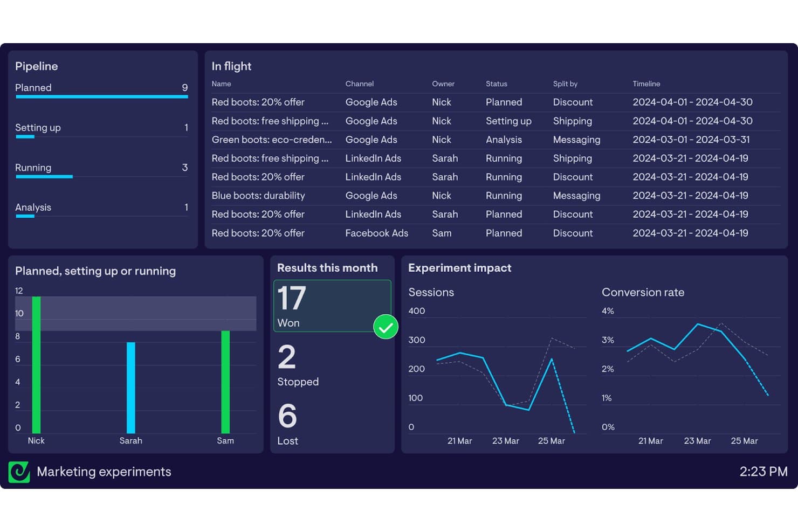Click the "Channel" column header
Image resolution: width=798 pixels, height=532 pixels.
[x=360, y=84]
